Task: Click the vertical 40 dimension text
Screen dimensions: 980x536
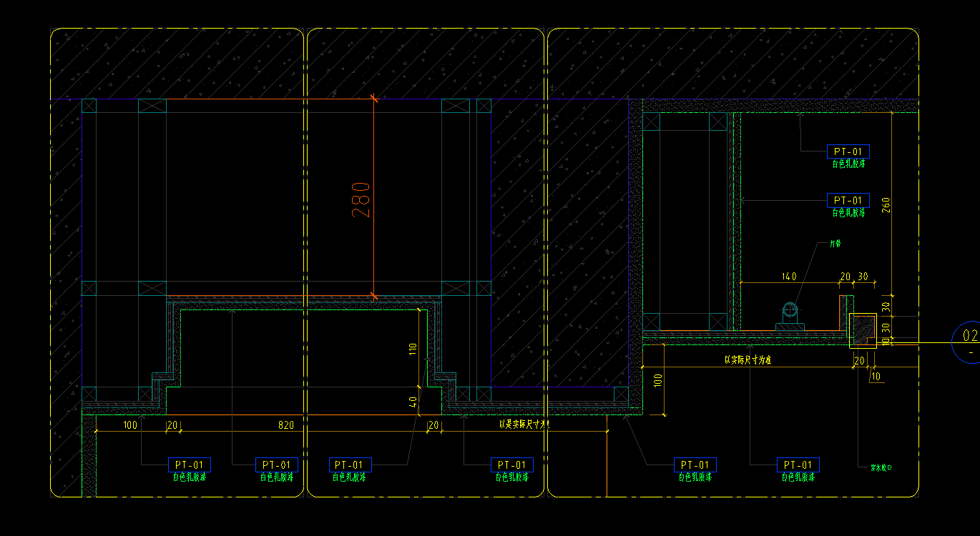Action: tap(413, 402)
